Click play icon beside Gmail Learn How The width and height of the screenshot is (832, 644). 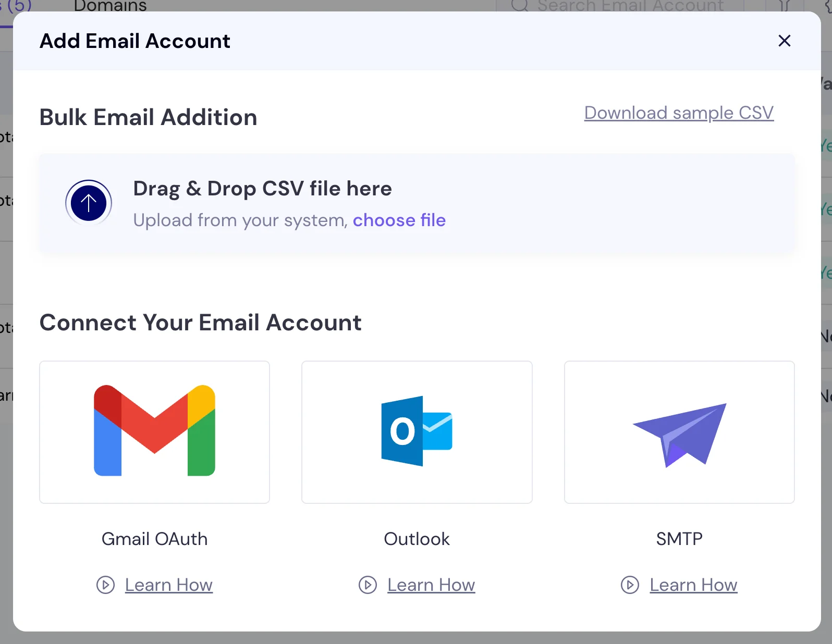click(x=105, y=585)
